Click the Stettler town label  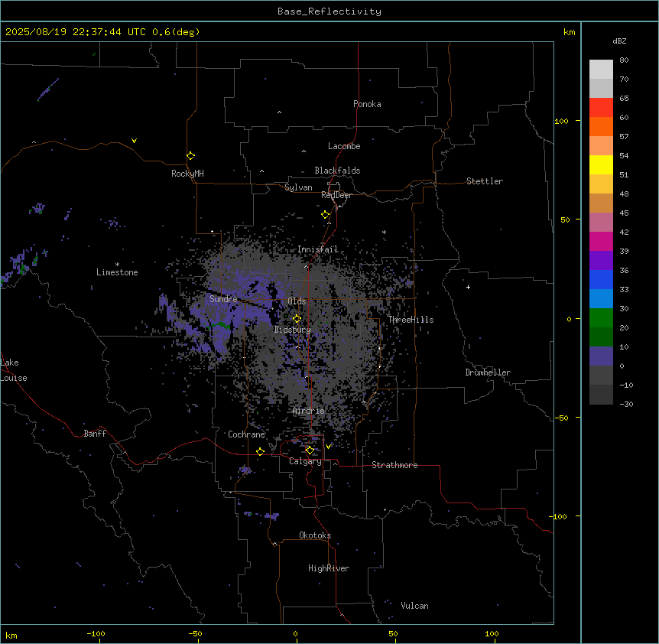(x=485, y=181)
